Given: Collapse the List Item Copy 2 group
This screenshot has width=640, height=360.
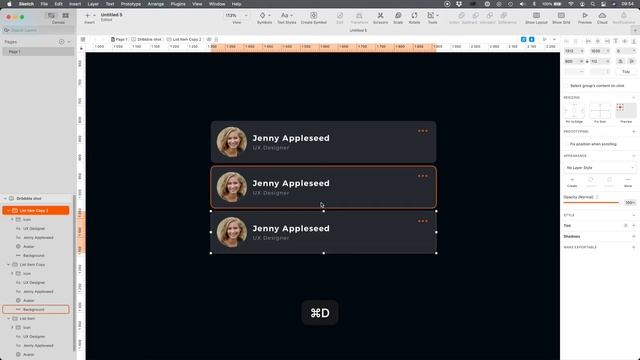Looking at the screenshot, I should click(x=8, y=211).
